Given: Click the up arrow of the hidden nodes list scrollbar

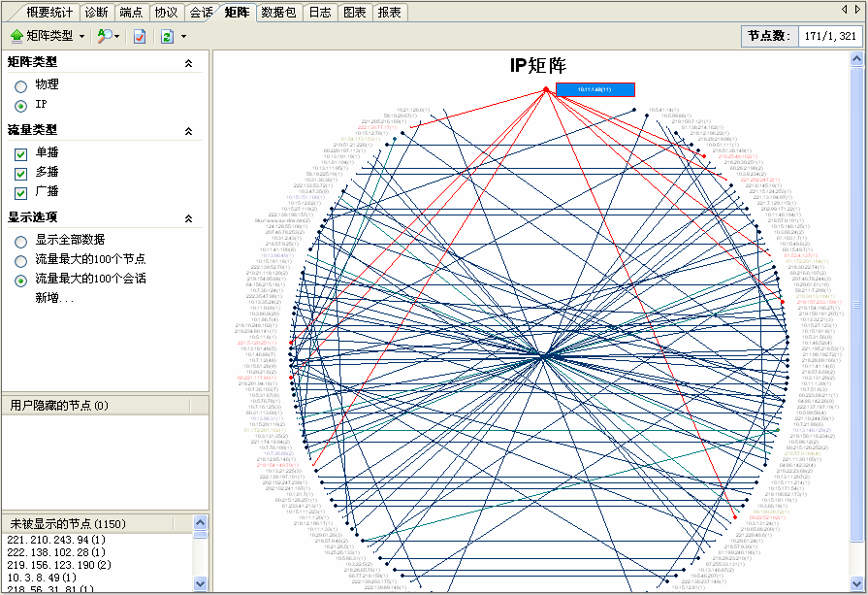Looking at the screenshot, I should pyautogui.click(x=201, y=524).
